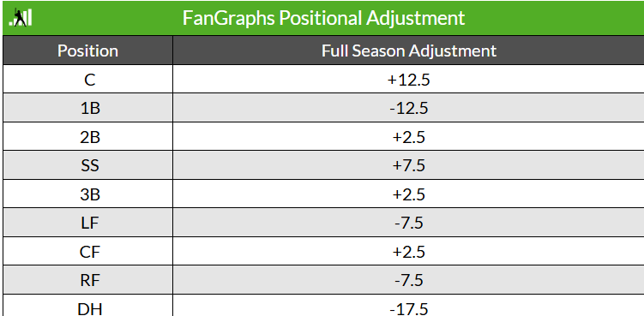Select the 2B position cell
Screen dimensions: 644x316
pyautogui.click(x=87, y=137)
